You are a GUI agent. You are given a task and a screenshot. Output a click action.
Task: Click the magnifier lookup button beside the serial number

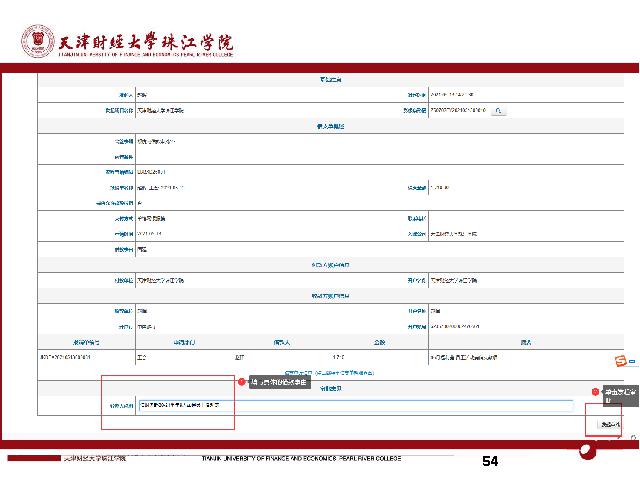point(498,111)
